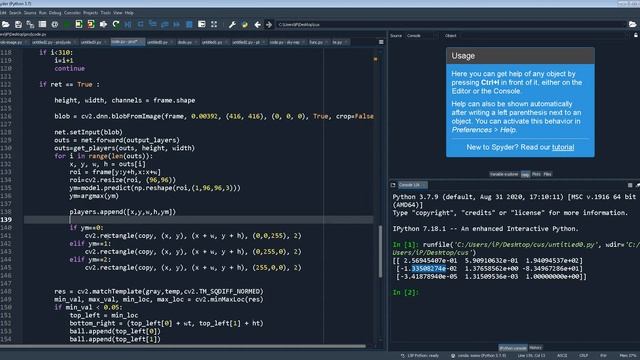Image resolution: width=640 pixels, height=360 pixels.
Task: Click the Help Object input field
Action: tap(544, 36)
